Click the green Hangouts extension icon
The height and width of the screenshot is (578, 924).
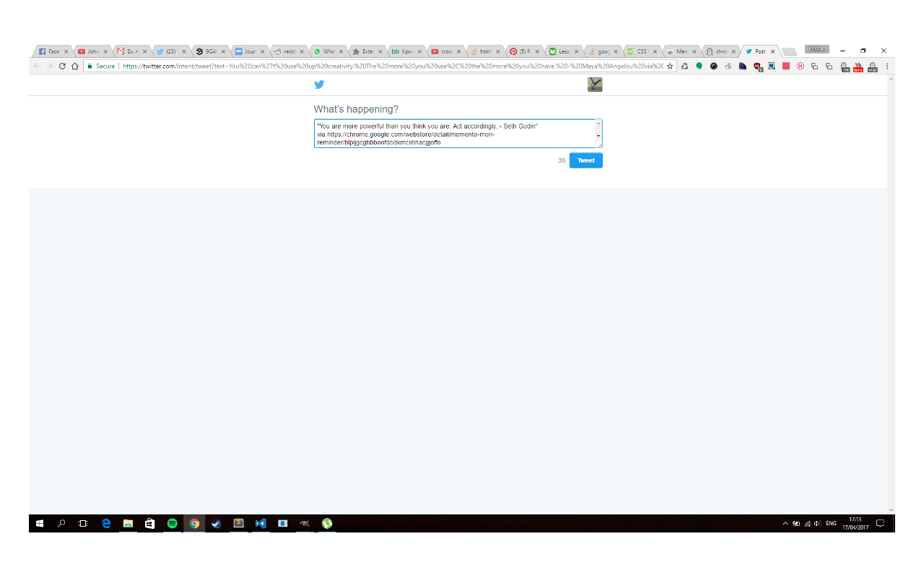tap(699, 66)
